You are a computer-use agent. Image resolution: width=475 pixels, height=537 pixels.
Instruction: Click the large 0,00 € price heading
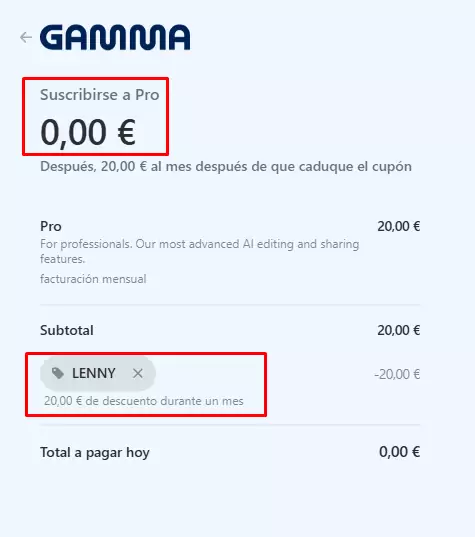[x=88, y=133]
